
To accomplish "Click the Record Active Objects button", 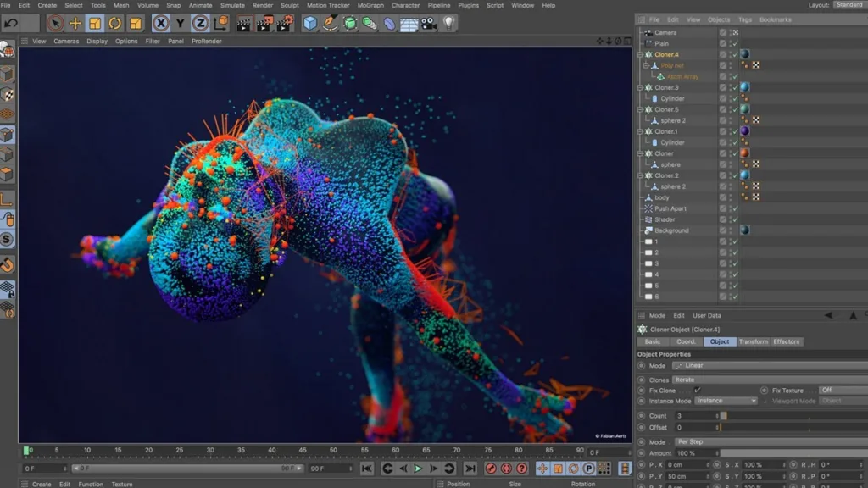I will click(x=491, y=469).
